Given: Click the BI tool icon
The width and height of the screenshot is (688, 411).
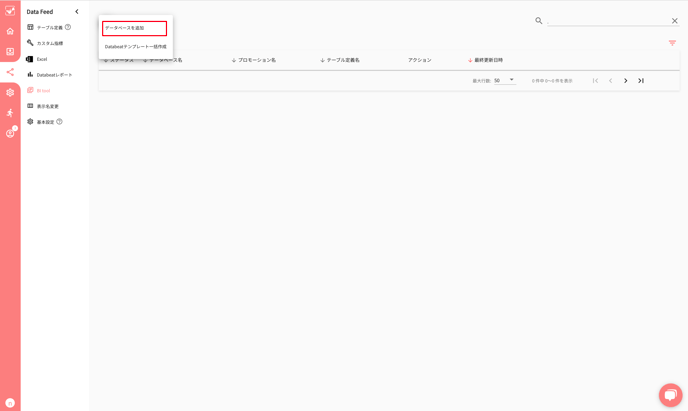Looking at the screenshot, I should pyautogui.click(x=30, y=90).
